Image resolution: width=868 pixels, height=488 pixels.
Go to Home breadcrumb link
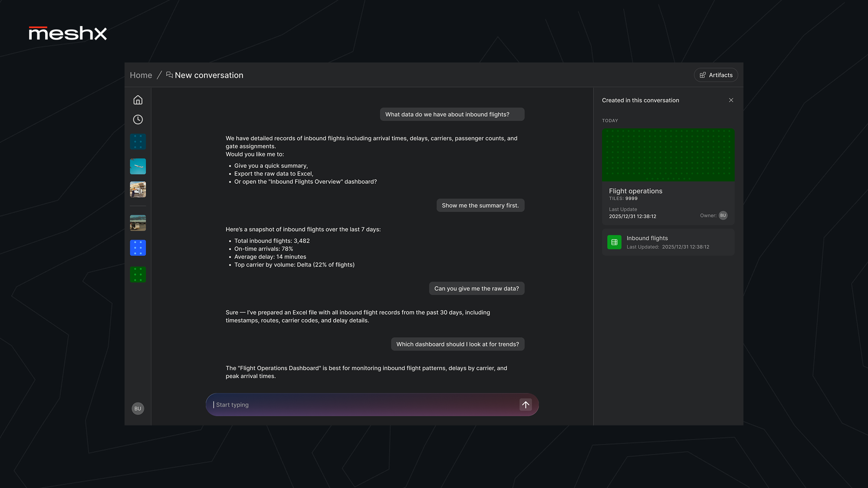141,75
